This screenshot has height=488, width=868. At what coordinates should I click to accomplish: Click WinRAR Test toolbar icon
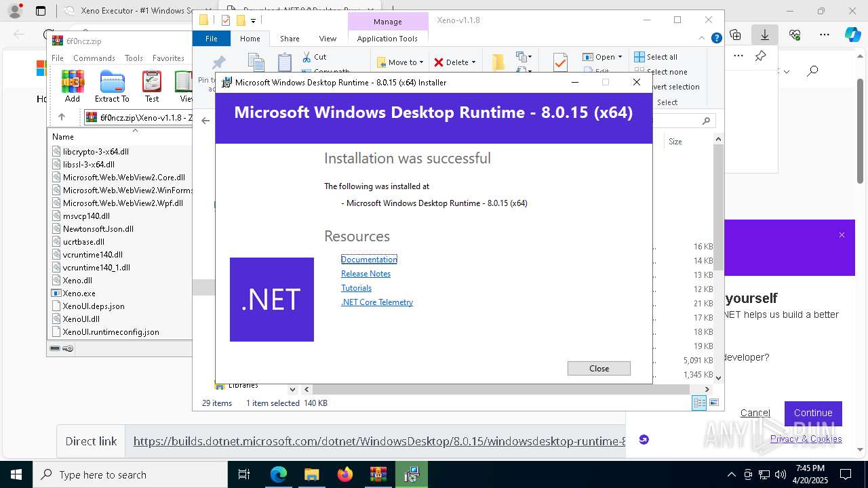(x=152, y=86)
